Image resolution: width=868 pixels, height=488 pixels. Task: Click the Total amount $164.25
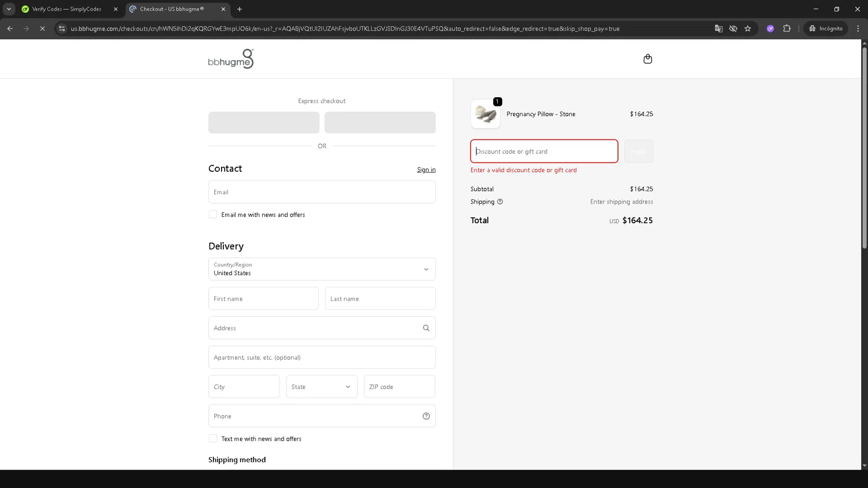638,220
